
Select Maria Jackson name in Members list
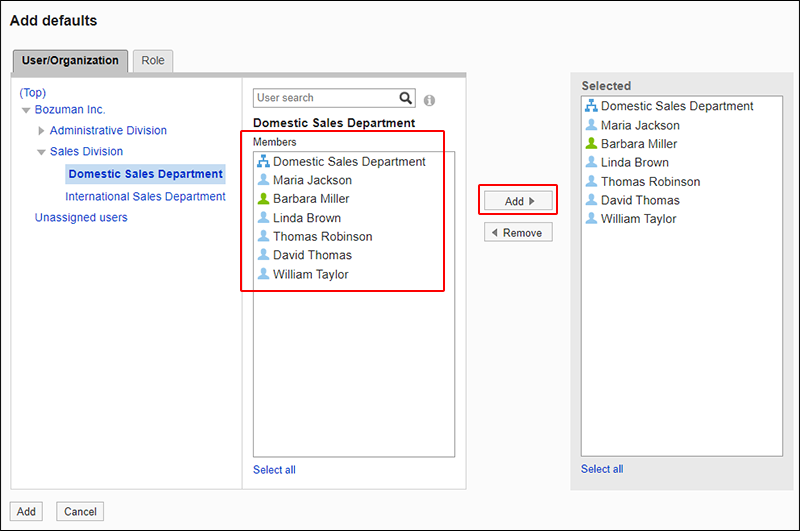point(312,180)
